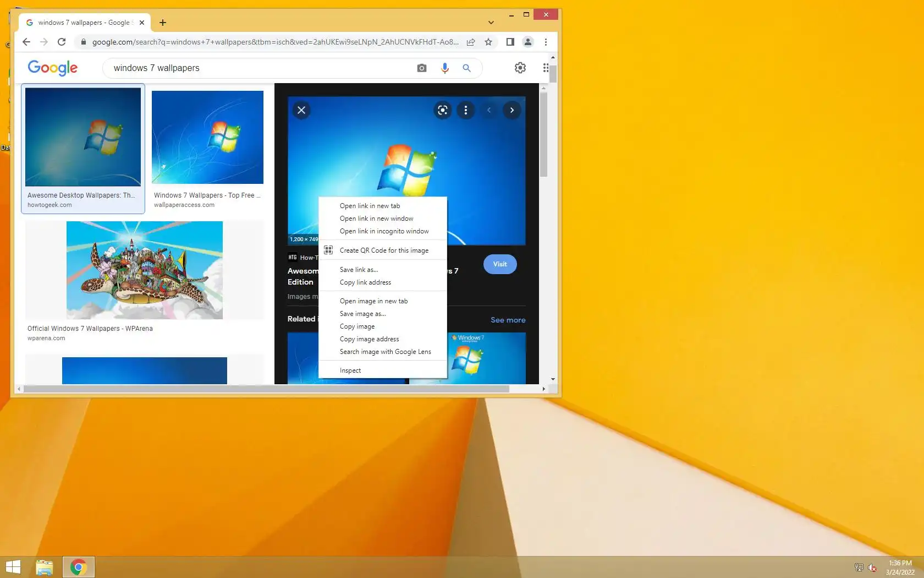Click the address bar URL
This screenshot has height=578, width=924.
coord(275,42)
